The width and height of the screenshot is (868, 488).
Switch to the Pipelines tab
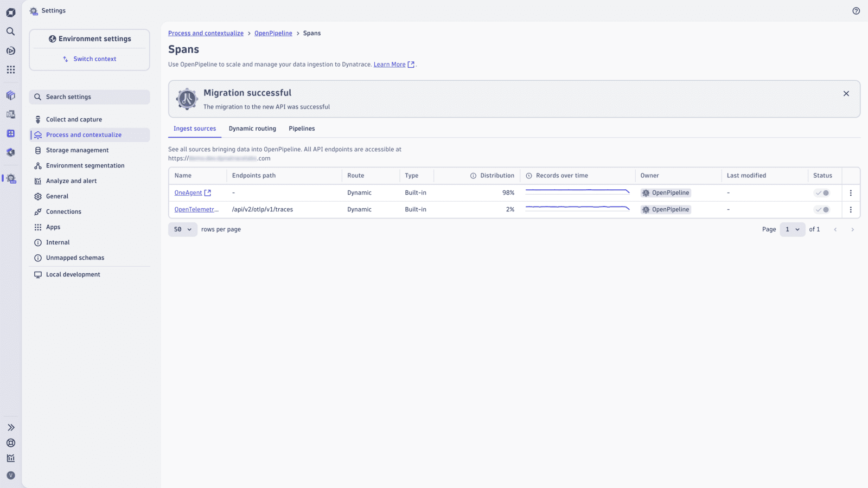click(302, 129)
